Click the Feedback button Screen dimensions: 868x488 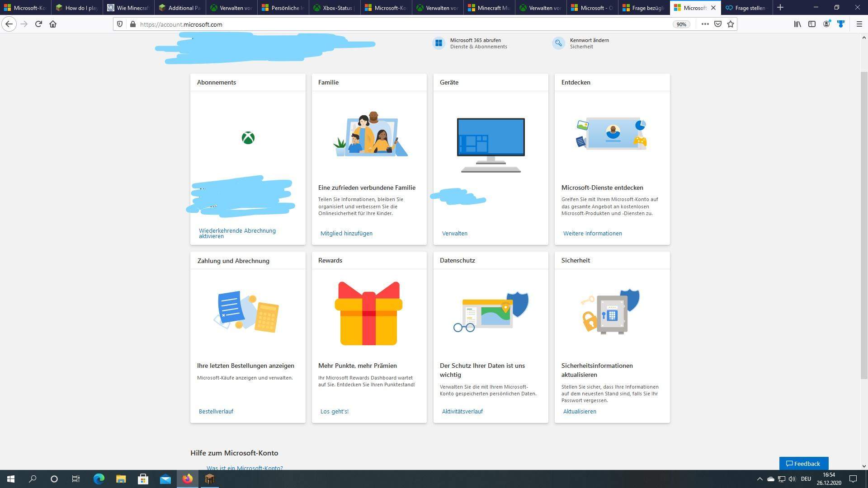coord(803,464)
